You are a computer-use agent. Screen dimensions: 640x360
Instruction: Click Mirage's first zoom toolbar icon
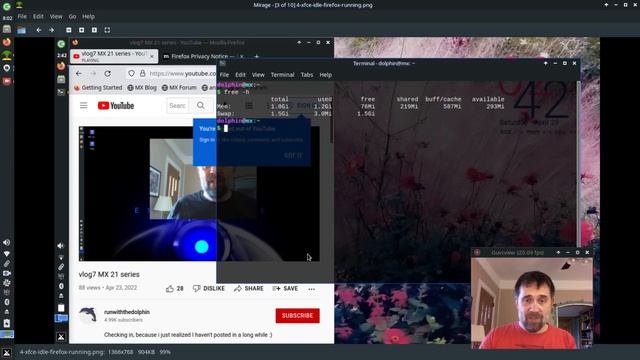point(69,30)
